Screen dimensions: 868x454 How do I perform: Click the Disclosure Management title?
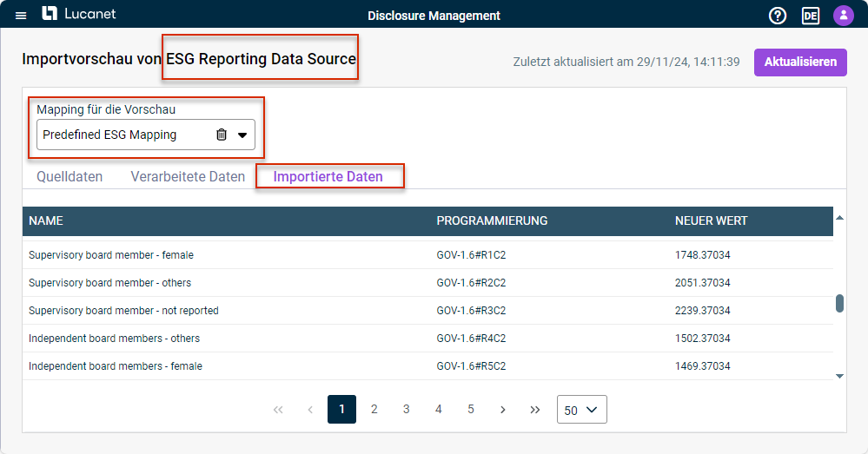point(434,16)
